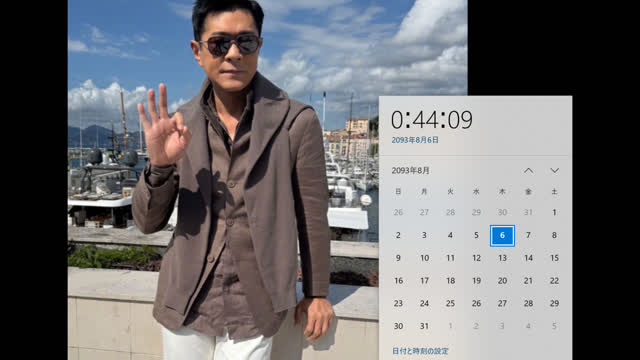Select day 5 of August
640x360 pixels.
tap(476, 236)
